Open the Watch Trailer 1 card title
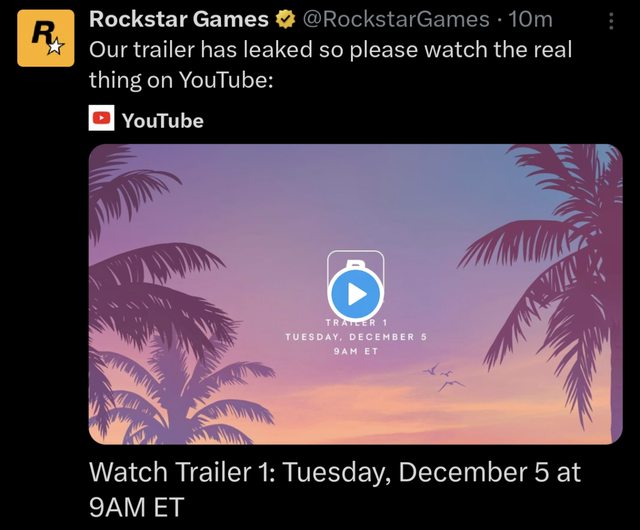Viewport: 640px width, 530px height. pyautogui.click(x=335, y=489)
